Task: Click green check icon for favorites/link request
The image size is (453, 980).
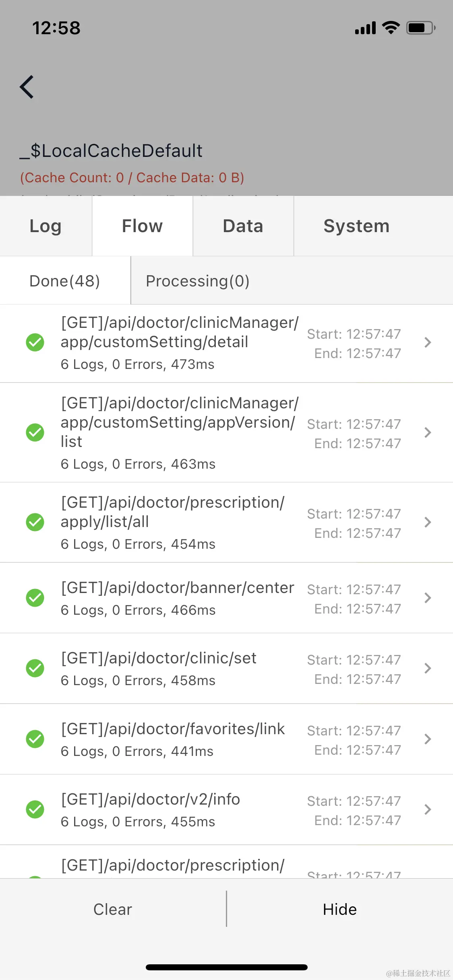Action: pyautogui.click(x=35, y=739)
